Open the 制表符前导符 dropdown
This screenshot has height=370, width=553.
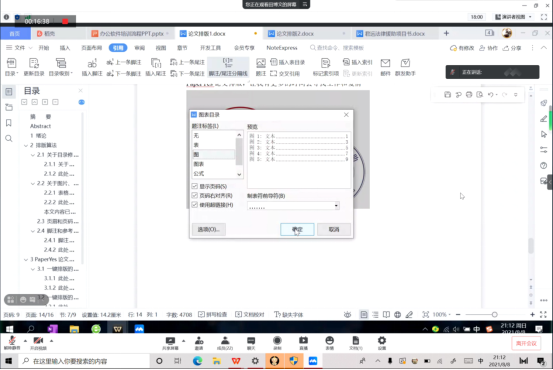click(x=293, y=206)
